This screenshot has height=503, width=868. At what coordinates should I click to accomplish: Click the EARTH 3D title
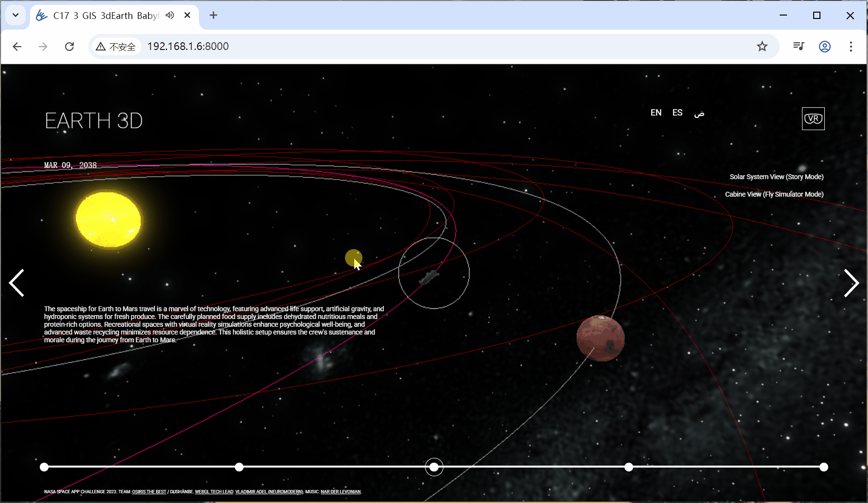(94, 120)
